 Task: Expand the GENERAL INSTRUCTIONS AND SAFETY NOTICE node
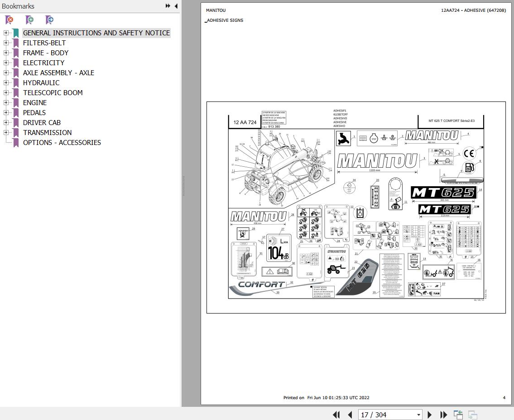(x=6, y=33)
